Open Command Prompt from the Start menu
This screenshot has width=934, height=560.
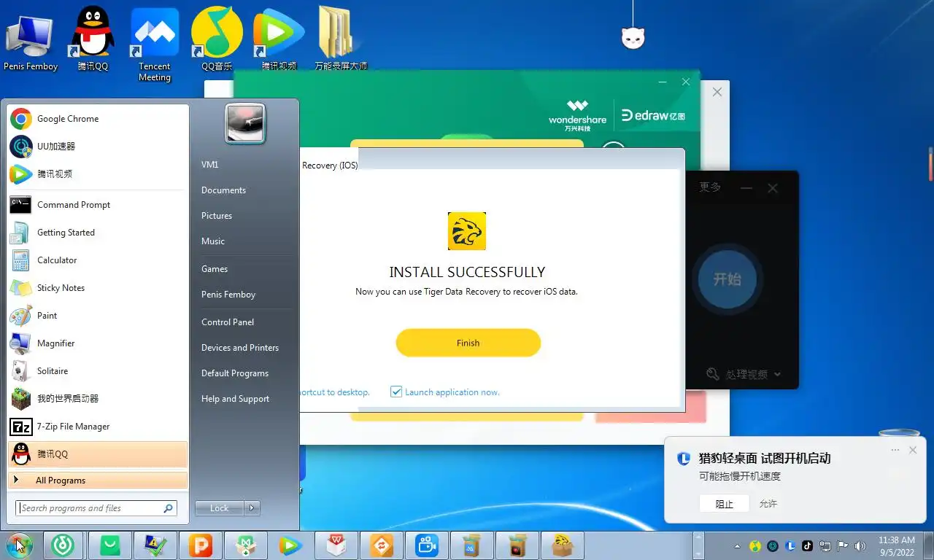pos(97,205)
